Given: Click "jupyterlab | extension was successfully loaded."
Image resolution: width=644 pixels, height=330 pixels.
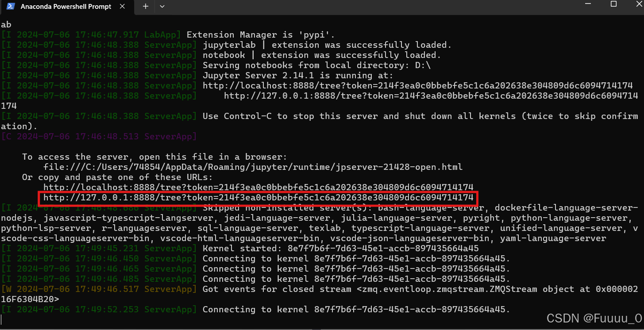Looking at the screenshot, I should click(327, 45).
